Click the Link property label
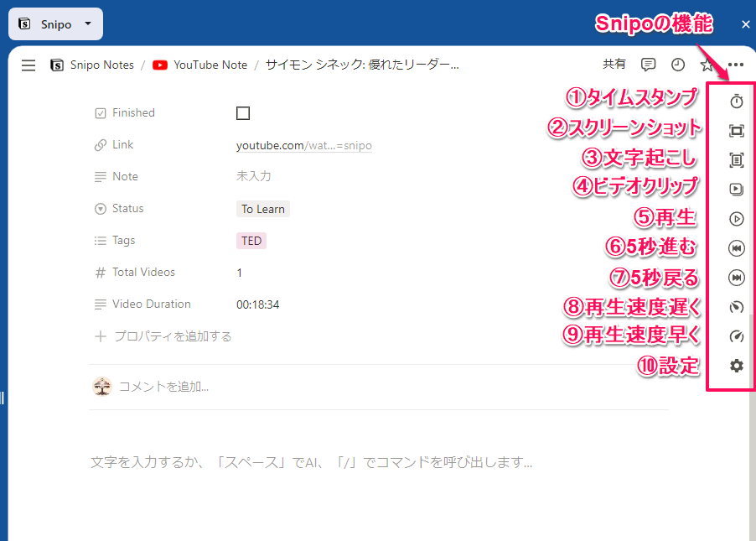 pos(122,144)
